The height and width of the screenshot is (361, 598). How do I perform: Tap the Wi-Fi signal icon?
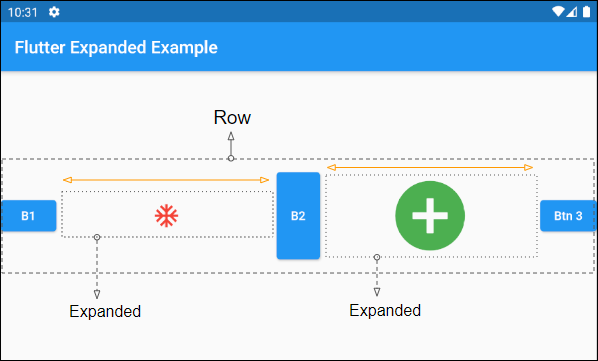click(558, 12)
